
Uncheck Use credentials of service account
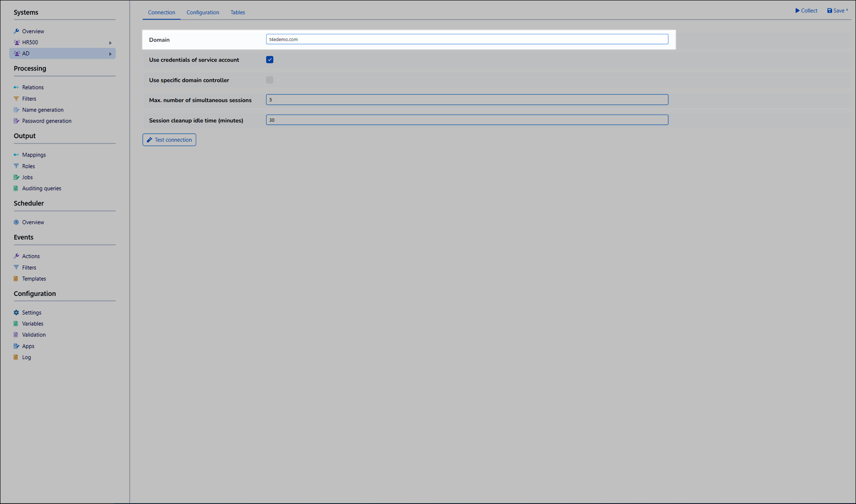click(x=270, y=60)
